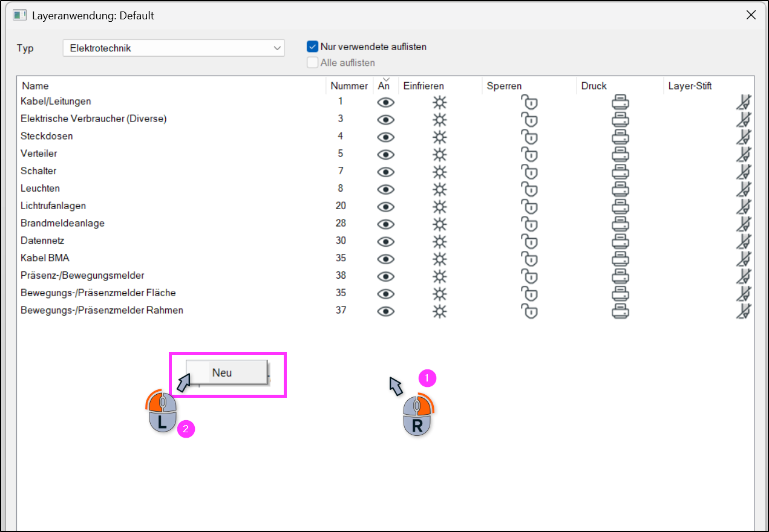Click printer icon for Bewegungs-/Präsenzmelder Fläche

click(620, 294)
